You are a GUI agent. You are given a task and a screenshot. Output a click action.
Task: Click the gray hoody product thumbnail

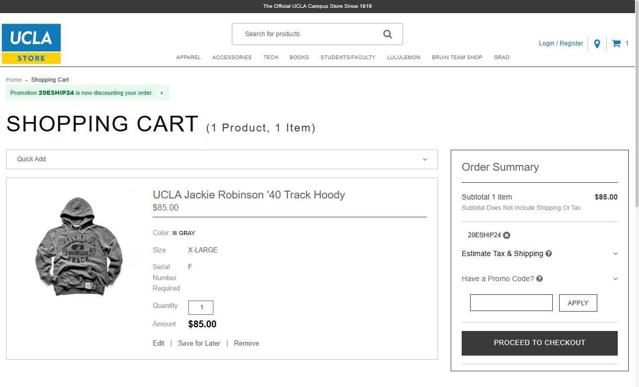click(79, 246)
